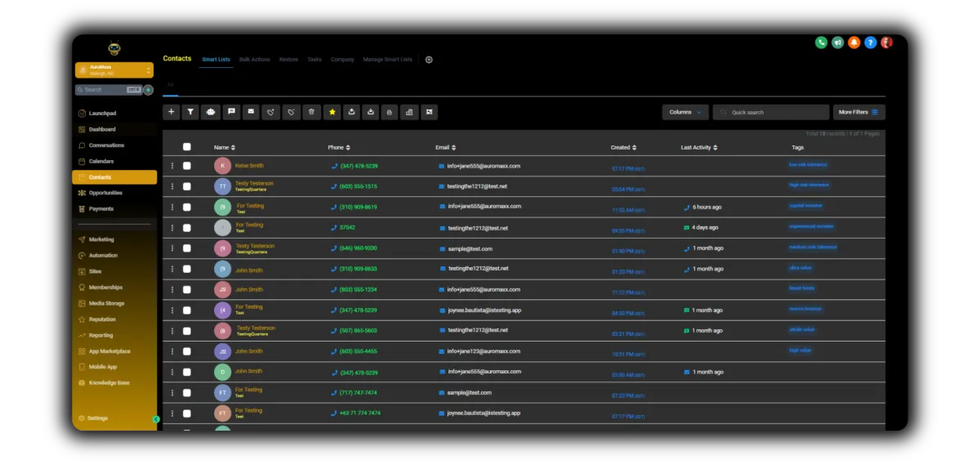Screen dimensions: 980x469
Task: Click the green phone dialer icon
Action: (x=821, y=42)
